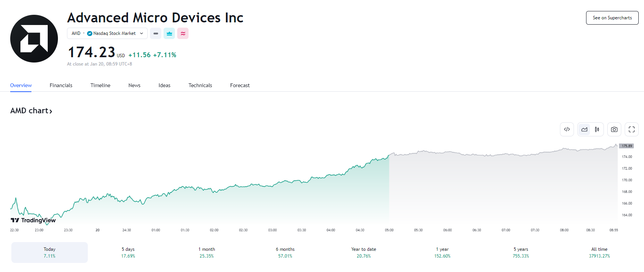The image size is (644, 272).
Task: Select the Today time range
Action: click(x=50, y=252)
